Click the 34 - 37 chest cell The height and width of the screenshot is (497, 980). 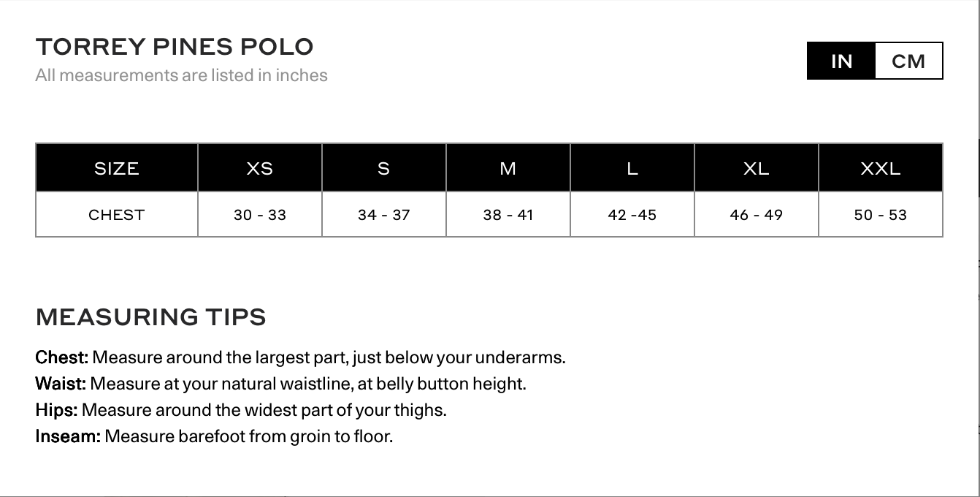tap(384, 215)
